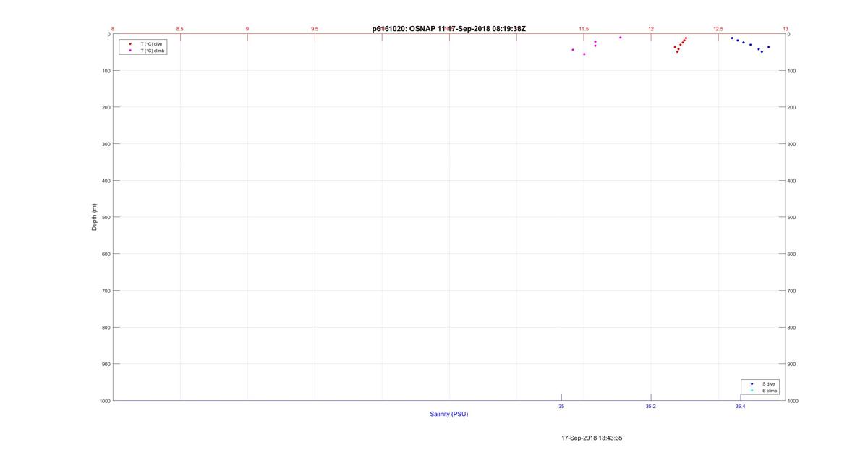Viewport: 868px width, 450px height.
Task: Click blue marker of S dive legend
Action: point(752,383)
